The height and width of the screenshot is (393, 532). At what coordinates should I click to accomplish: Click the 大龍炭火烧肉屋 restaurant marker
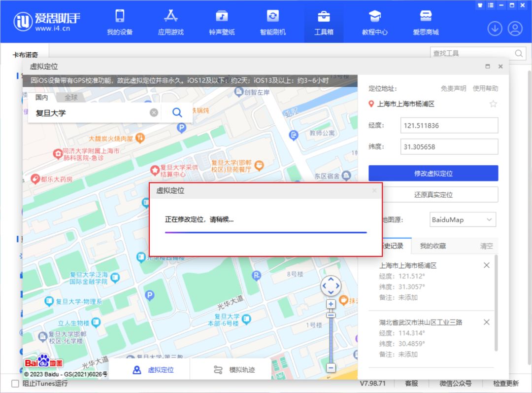pos(140,138)
